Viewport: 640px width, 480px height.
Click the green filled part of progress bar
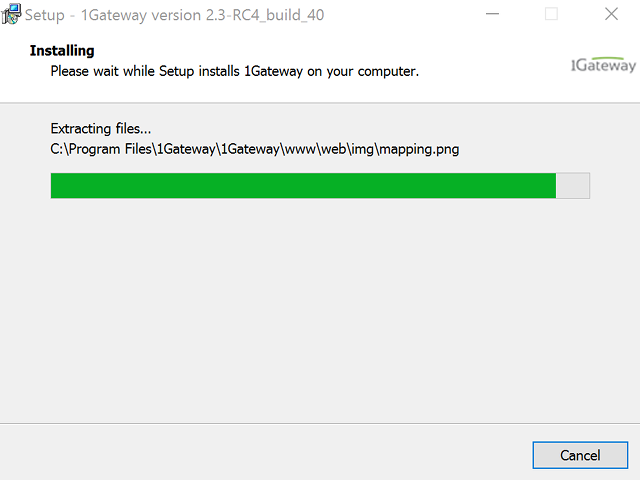[x=300, y=185]
